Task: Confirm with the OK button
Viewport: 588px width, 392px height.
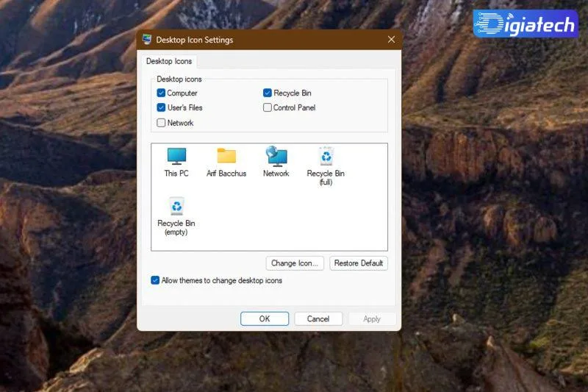Action: point(265,319)
